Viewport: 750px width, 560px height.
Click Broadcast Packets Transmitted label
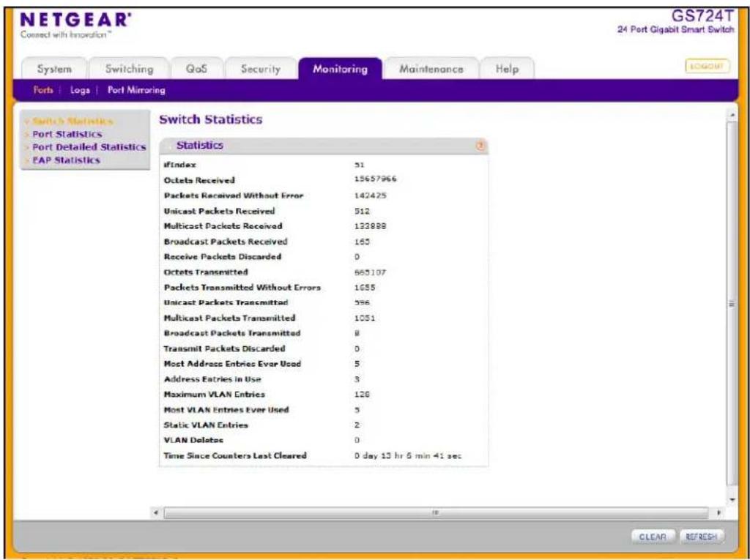point(232,333)
